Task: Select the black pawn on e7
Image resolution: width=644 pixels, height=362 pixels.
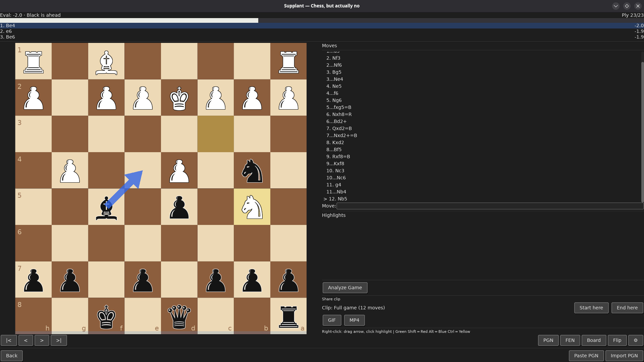Action: pyautogui.click(x=143, y=280)
